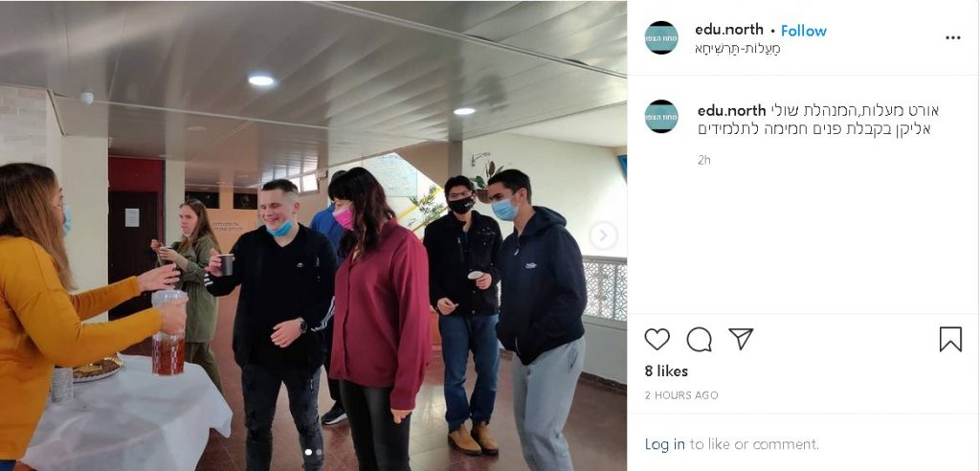This screenshot has height=471, width=980.
Task: View the 8 likes list
Action: coord(666,370)
